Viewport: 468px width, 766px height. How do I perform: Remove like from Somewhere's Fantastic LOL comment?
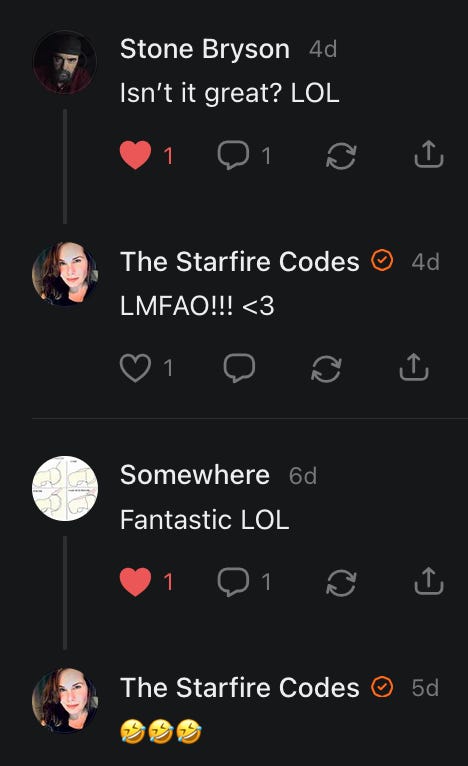point(135,582)
